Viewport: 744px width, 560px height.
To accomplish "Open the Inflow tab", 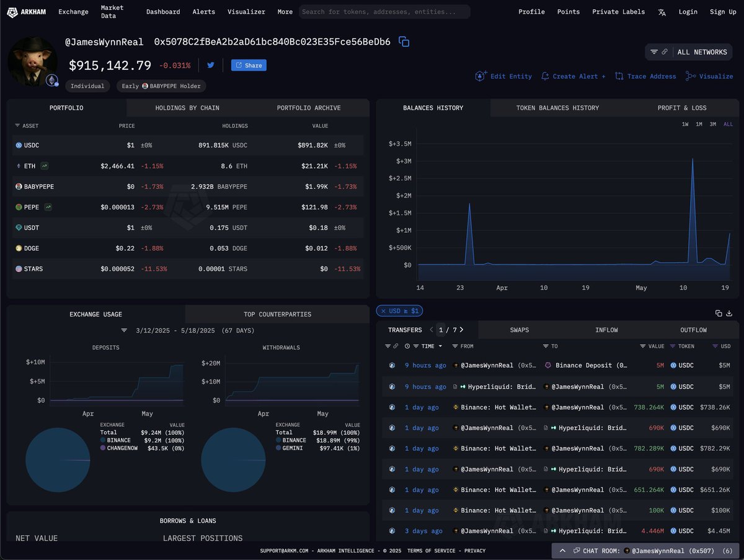I will coord(606,330).
